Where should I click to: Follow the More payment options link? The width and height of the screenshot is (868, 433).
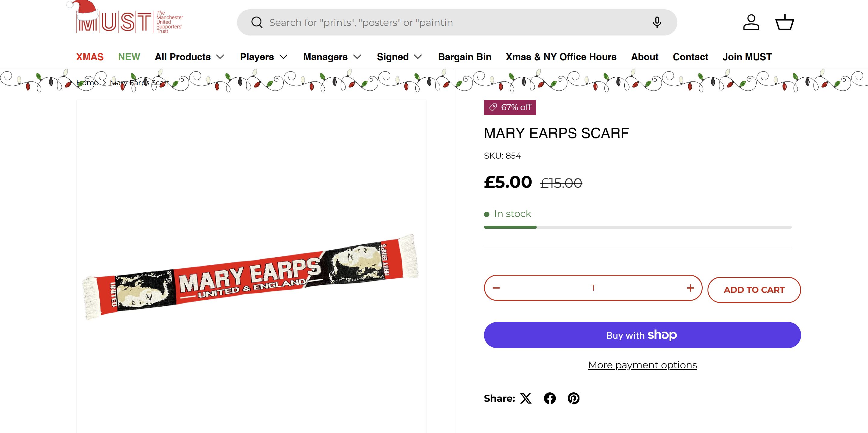(x=642, y=365)
